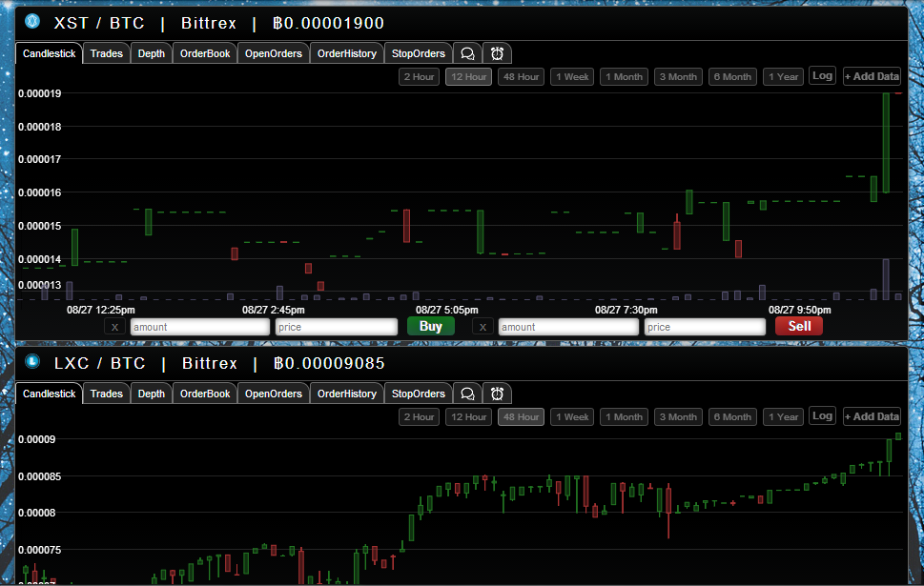
Task: Open OrderBook tab in LXC panel
Action: [205, 394]
